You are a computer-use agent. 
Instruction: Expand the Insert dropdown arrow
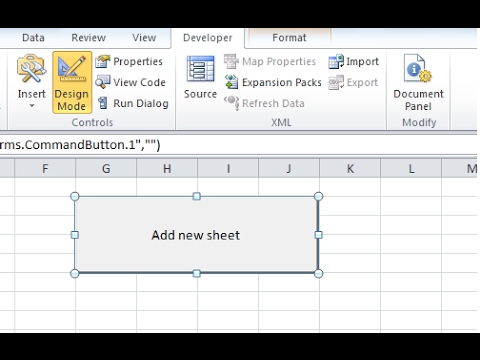coord(32,106)
